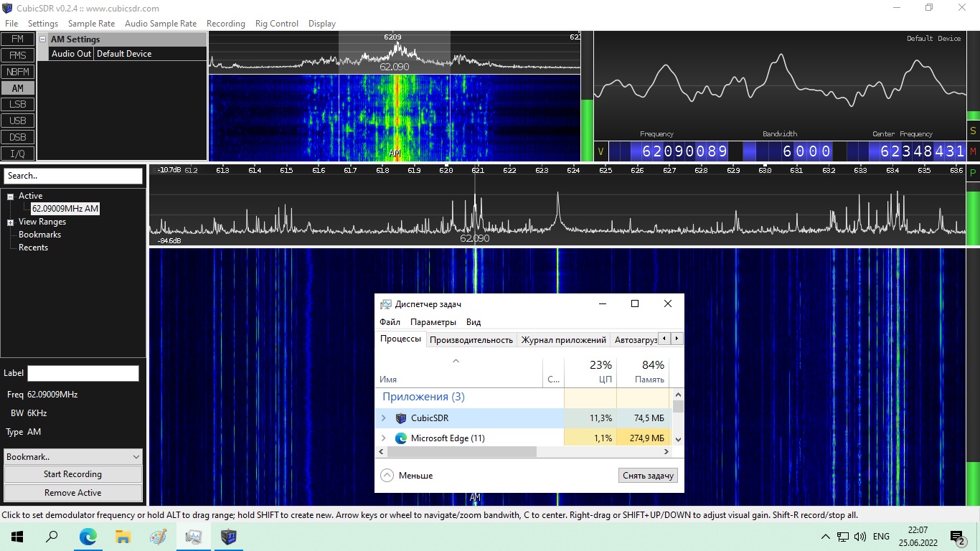
Task: Select the NBFM demodulator mode
Action: 17,72
